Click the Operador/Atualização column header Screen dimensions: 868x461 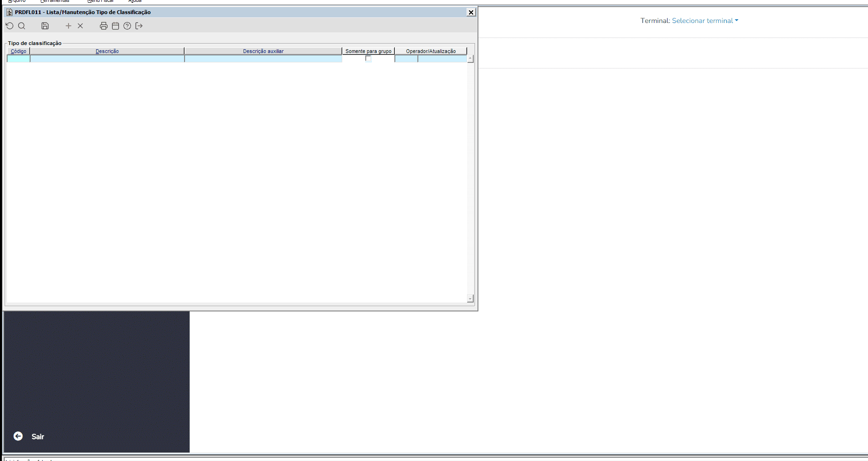click(x=431, y=51)
